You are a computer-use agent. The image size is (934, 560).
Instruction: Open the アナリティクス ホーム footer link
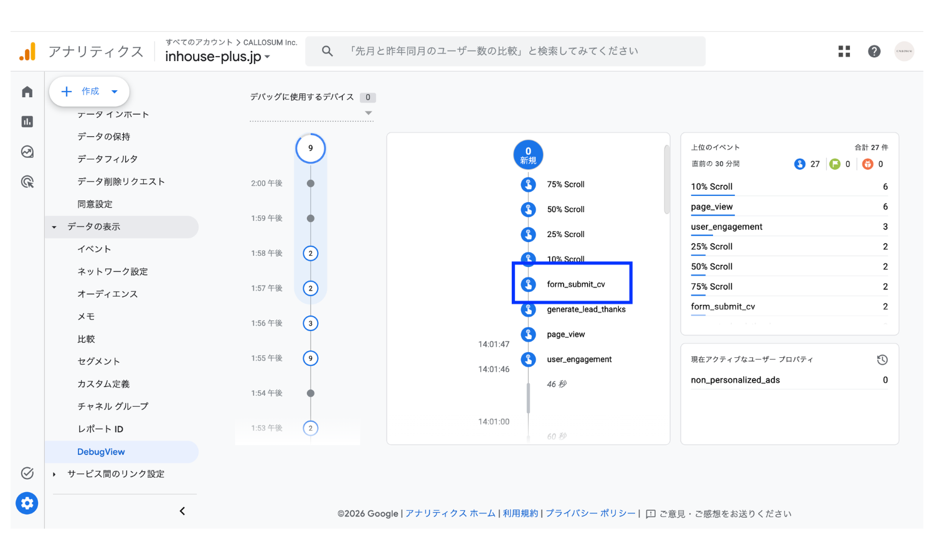pos(450,513)
